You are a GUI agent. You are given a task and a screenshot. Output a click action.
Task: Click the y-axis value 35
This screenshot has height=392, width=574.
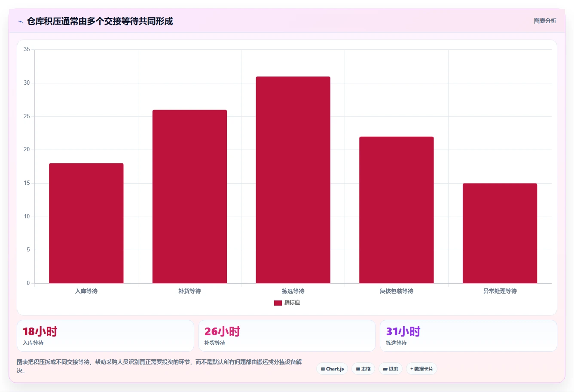[x=27, y=49]
